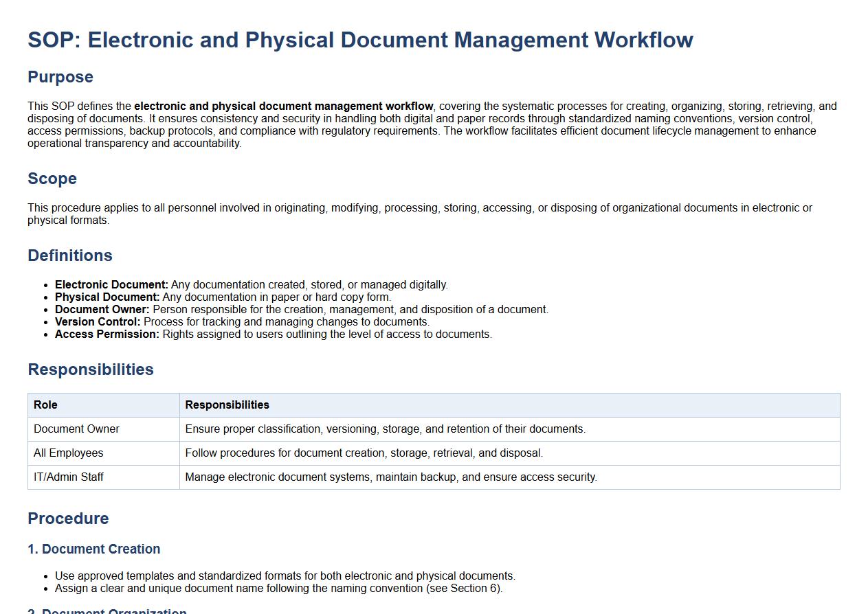Select the 'Electronic Document:' definition term

click(111, 285)
